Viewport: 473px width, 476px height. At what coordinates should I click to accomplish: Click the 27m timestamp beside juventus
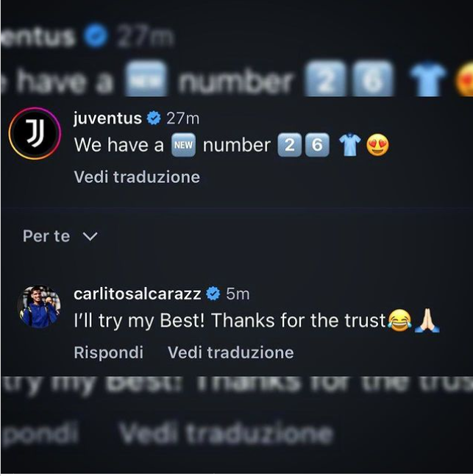point(182,118)
